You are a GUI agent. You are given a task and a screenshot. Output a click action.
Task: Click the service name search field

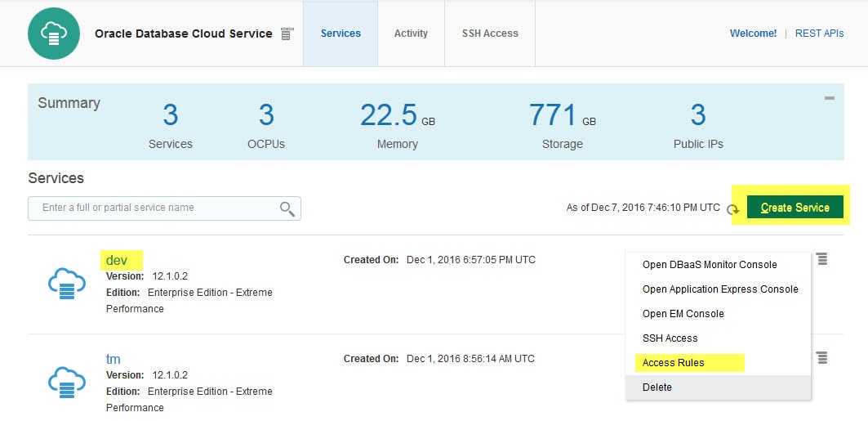[x=155, y=208]
